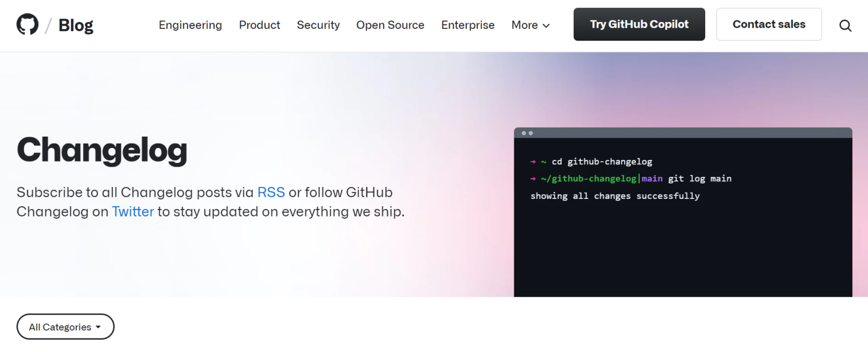Viewport: 868px width, 352px height.
Task: Open the All Categories filter dropdown
Action: tap(65, 327)
